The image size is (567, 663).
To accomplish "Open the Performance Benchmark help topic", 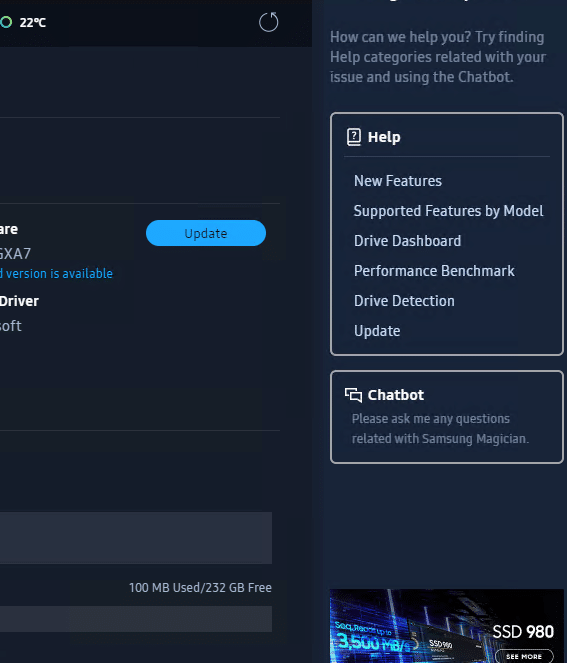I will [435, 271].
